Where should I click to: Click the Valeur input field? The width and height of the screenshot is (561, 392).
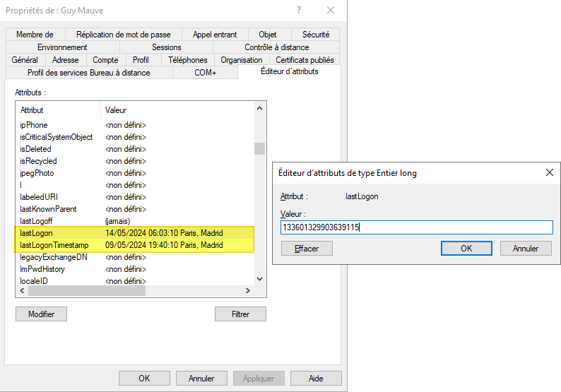coord(417,227)
